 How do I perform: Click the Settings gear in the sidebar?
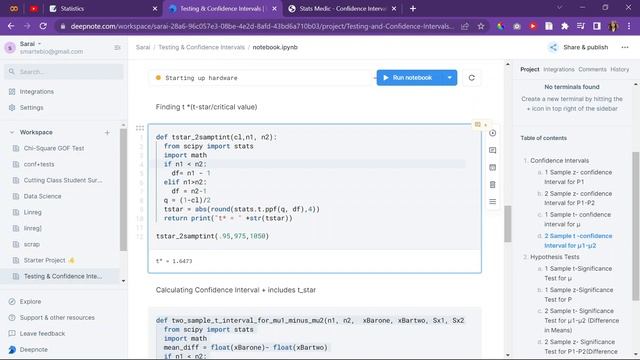click(12, 107)
